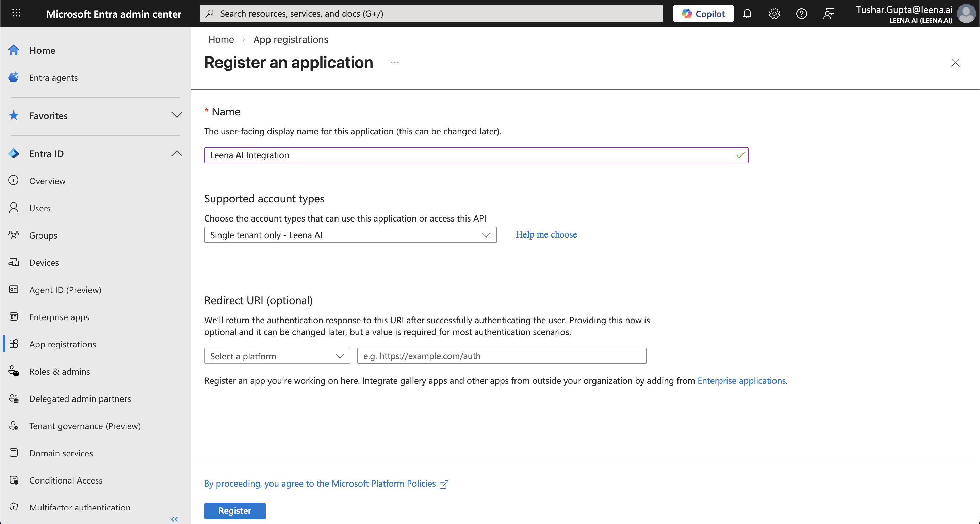
Task: Collapse the Entra ID section
Action: [x=177, y=153]
